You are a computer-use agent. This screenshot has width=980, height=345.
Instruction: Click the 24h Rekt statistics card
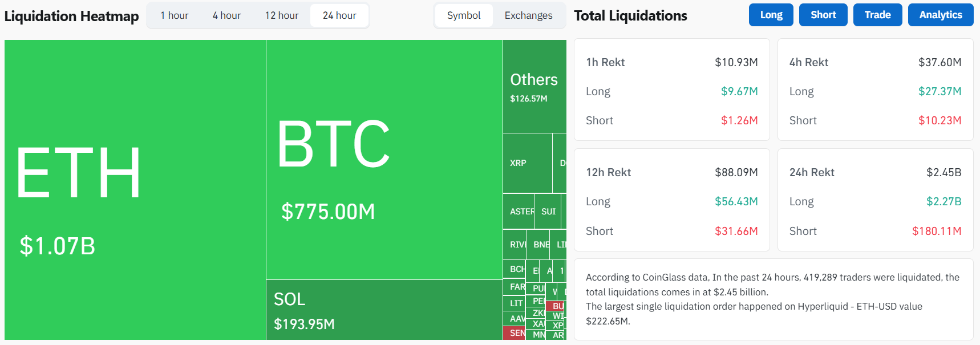875,200
